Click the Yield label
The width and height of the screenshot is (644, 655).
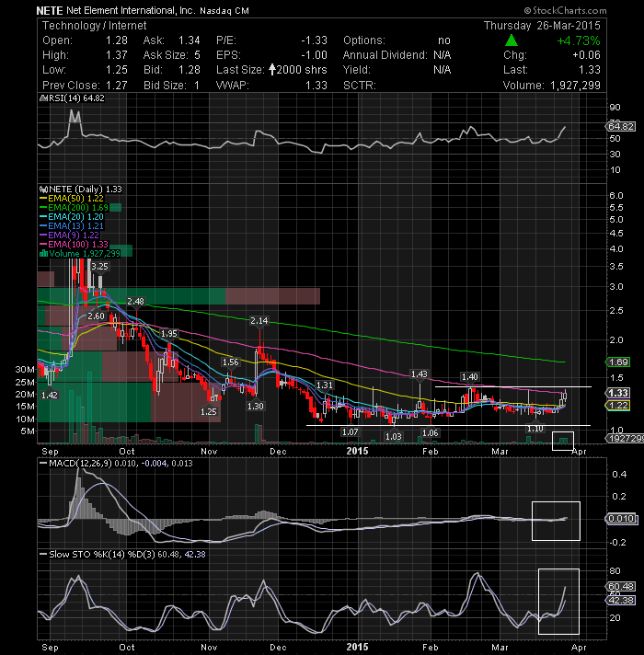click(x=357, y=70)
